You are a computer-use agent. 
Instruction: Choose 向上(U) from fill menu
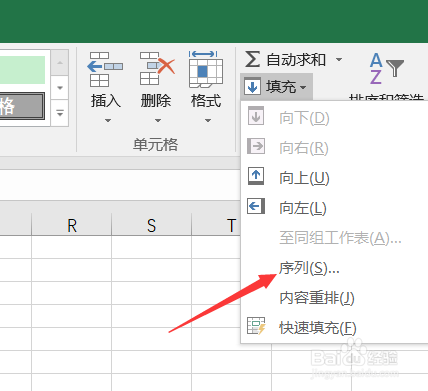click(334, 178)
